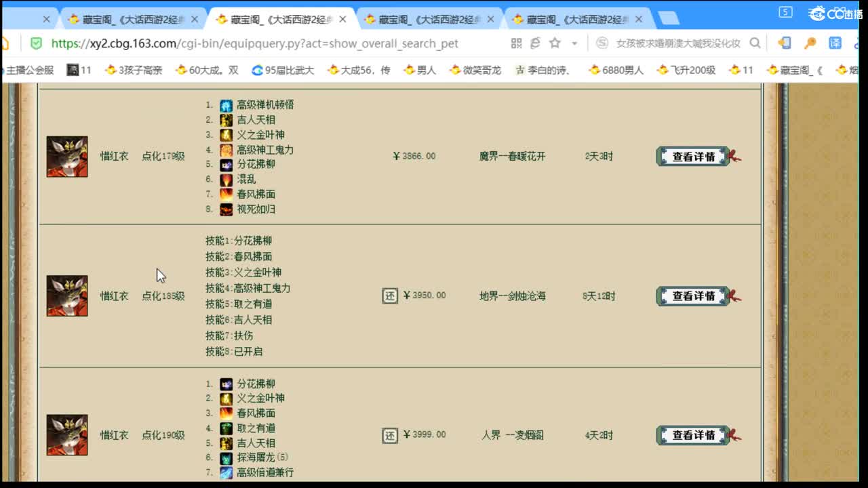The width and height of the screenshot is (868, 488).
Task: Click the server name 人界 --凌烟阁
Action: pyautogui.click(x=513, y=435)
